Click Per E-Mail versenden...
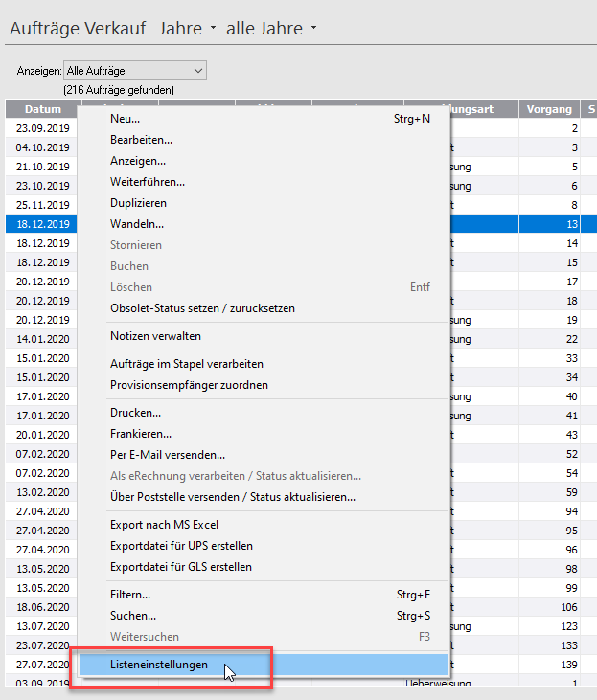This screenshot has width=597, height=700. 167,455
